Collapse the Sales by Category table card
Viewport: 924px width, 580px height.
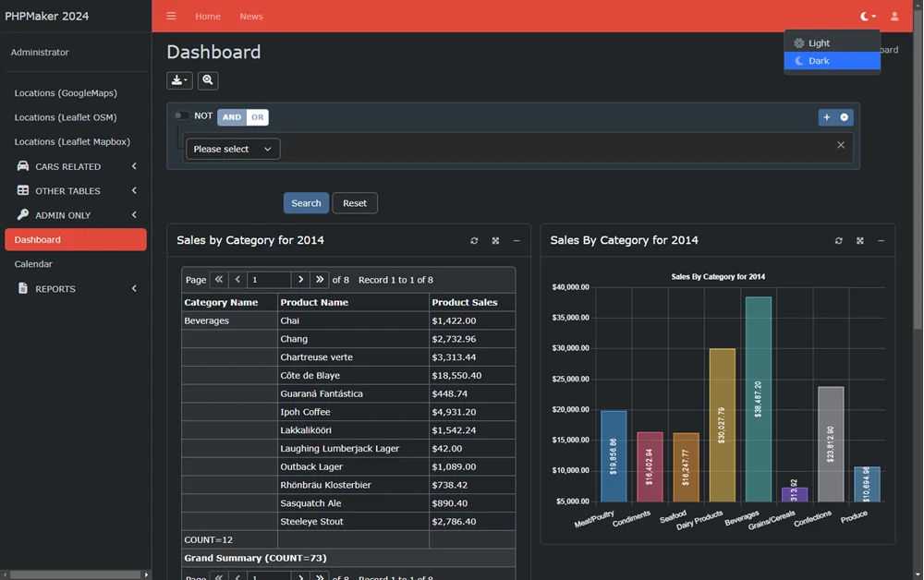(517, 240)
